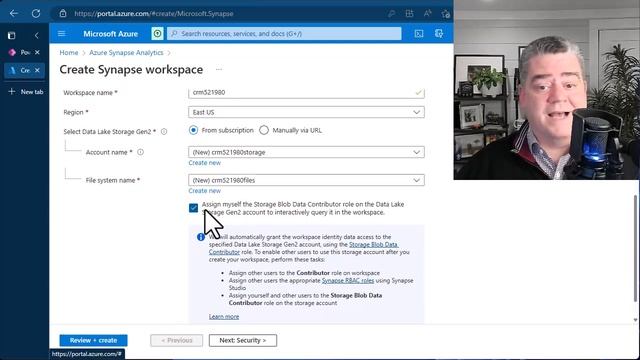Go to Microsoft Azure home via logo text
The image size is (640, 360).
click(x=111, y=34)
